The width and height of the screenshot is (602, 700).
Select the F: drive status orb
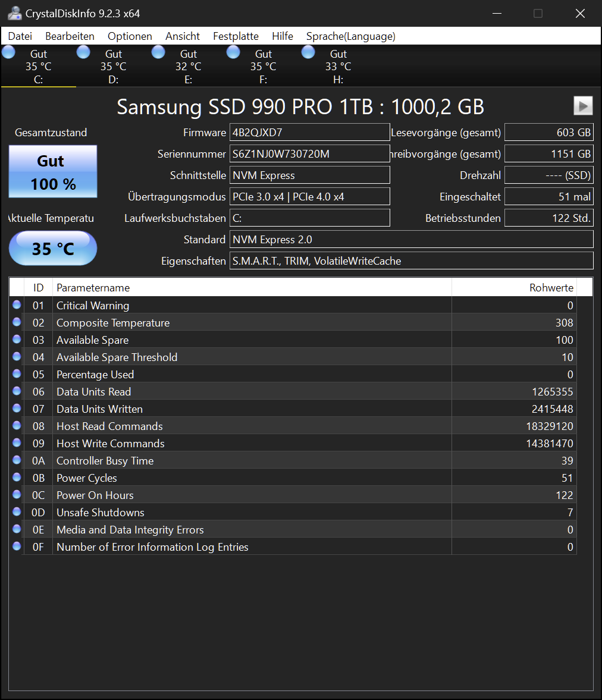click(233, 52)
